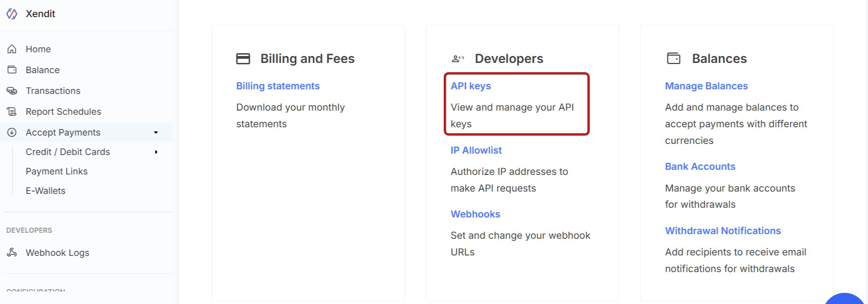Image resolution: width=868 pixels, height=304 pixels.
Task: Open the Bank Accounts link
Action: [x=700, y=167]
